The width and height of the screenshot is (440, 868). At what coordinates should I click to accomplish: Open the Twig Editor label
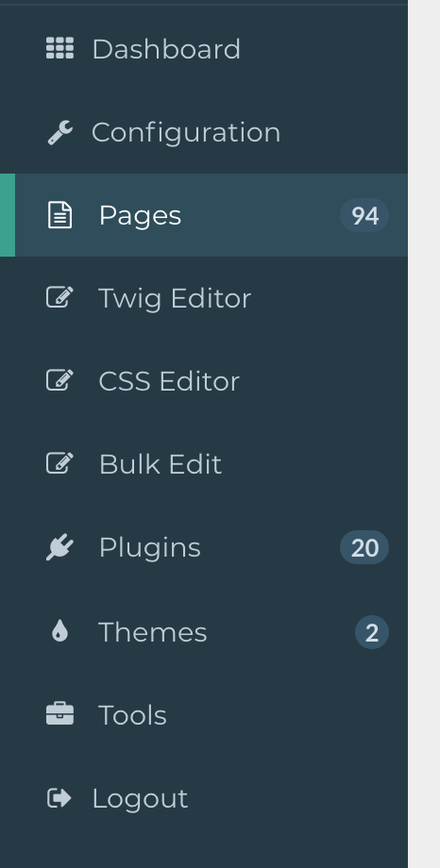coord(175,298)
